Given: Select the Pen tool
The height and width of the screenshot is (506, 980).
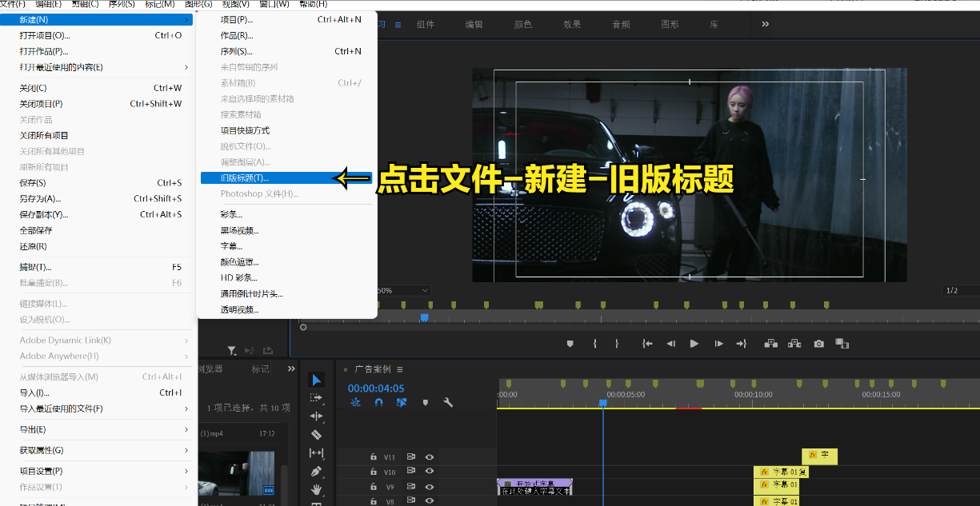Looking at the screenshot, I should [316, 472].
